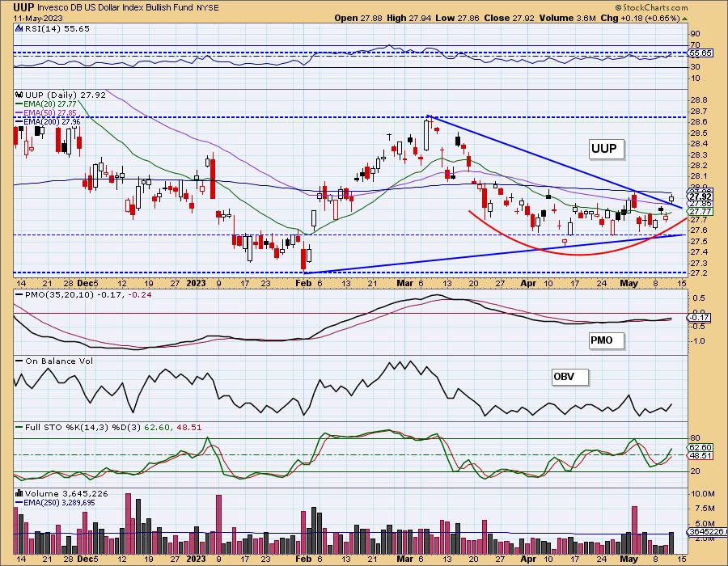Click the UUP annotation box on the price panel
The width and height of the screenshot is (728, 566).
point(605,149)
